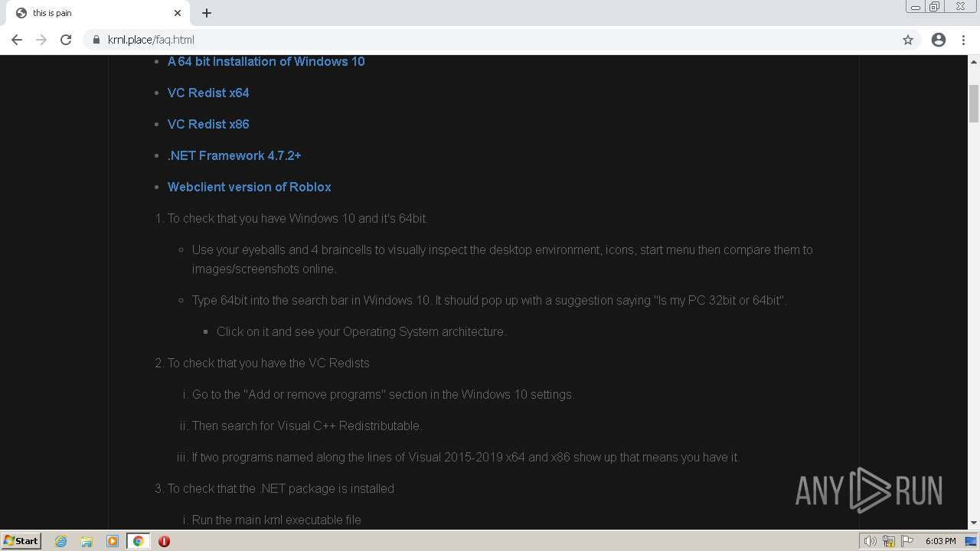Click the page scrollbar thumb

coord(974,103)
